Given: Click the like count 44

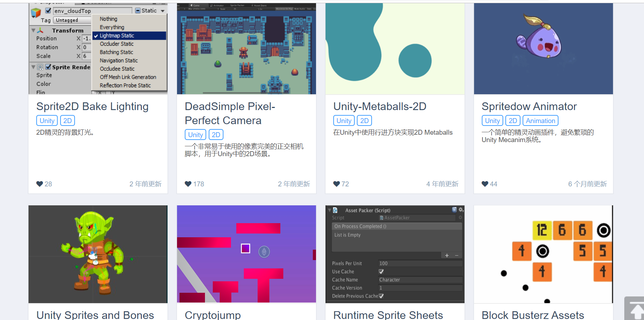Looking at the screenshot, I should [x=494, y=184].
